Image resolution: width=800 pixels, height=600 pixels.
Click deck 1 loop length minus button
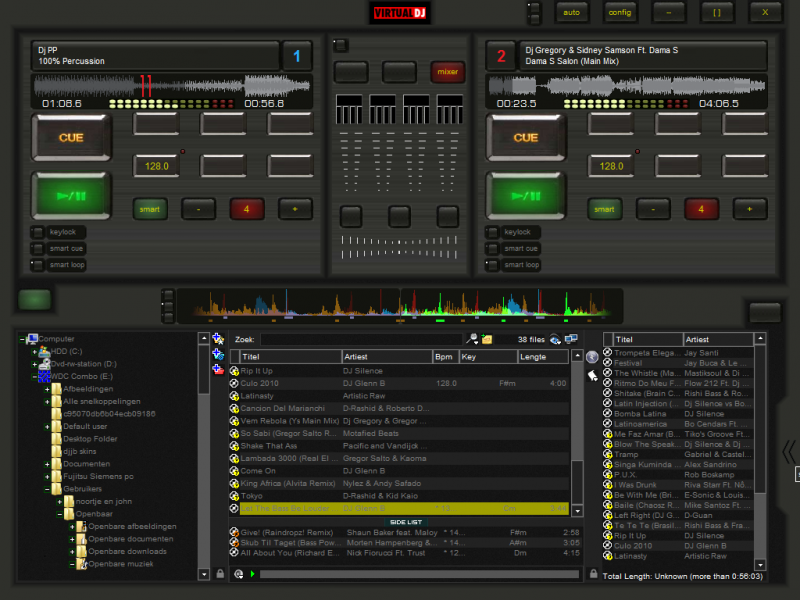[x=198, y=209]
